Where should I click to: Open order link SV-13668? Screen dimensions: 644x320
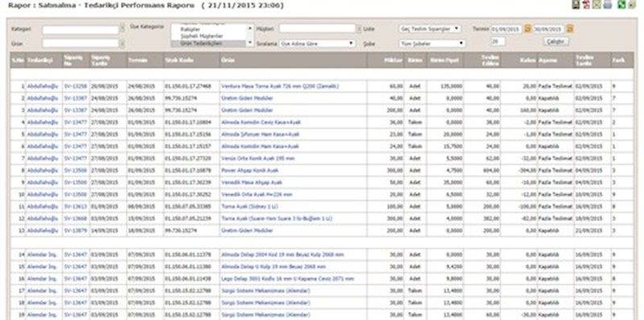76,218
